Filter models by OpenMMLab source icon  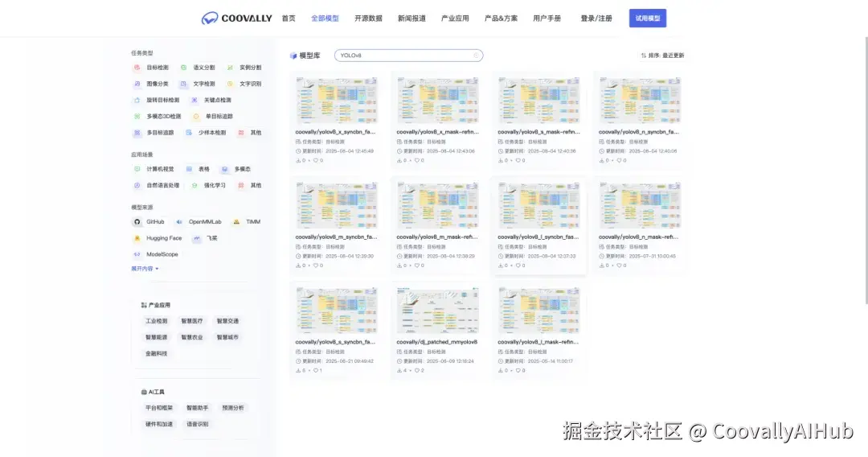pos(178,221)
